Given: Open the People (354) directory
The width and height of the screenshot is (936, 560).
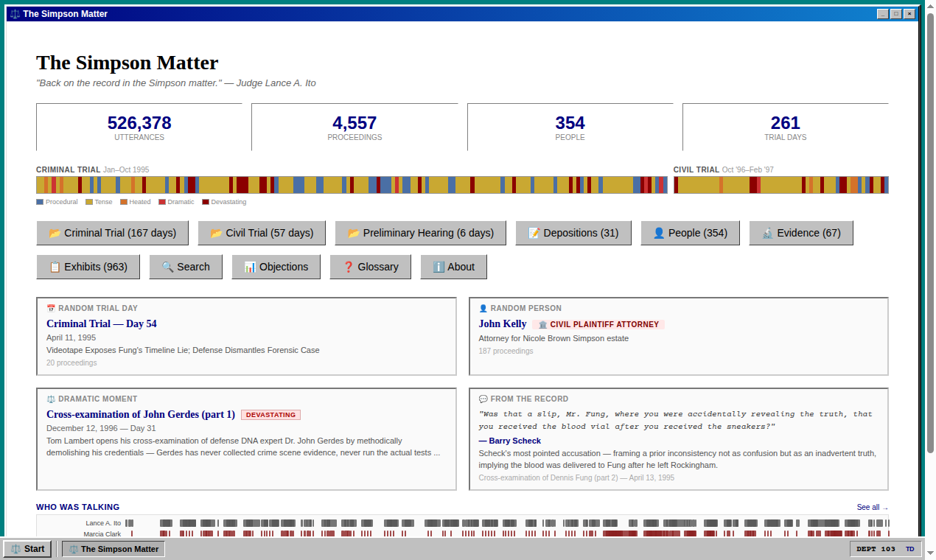Looking at the screenshot, I should [690, 233].
